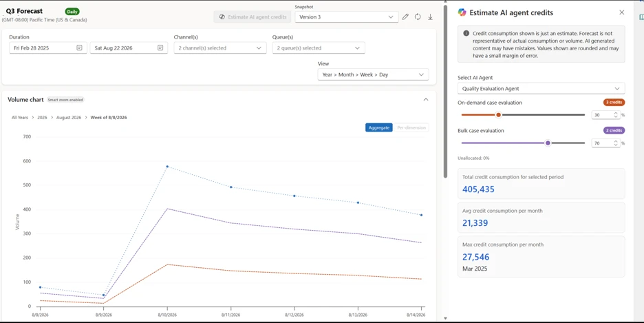This screenshot has width=644, height=323.
Task: Go to the August 2026 breadcrumb
Action: [69, 118]
